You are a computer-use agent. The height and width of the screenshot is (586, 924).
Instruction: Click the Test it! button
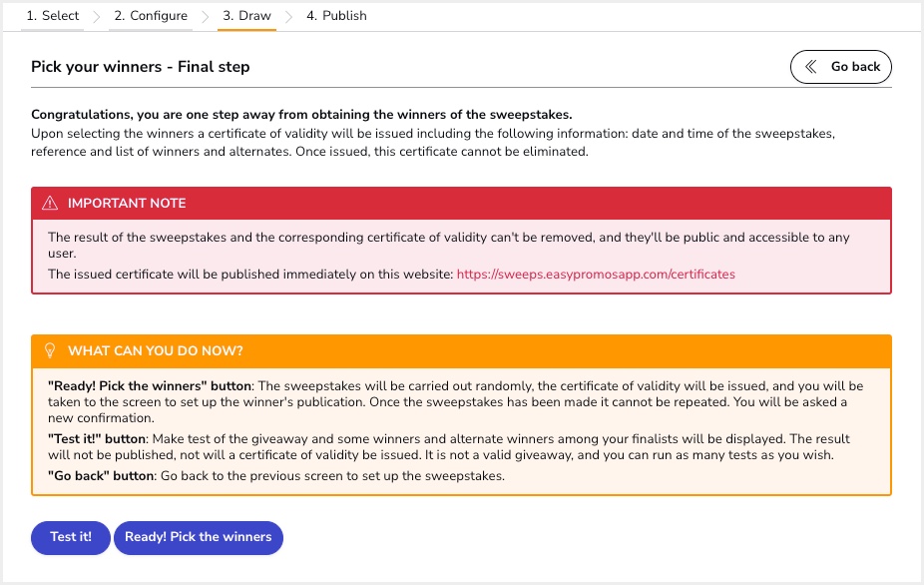(x=71, y=537)
